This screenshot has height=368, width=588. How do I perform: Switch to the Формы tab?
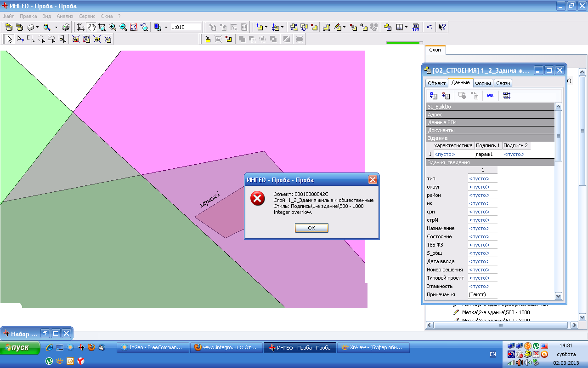pyautogui.click(x=482, y=83)
